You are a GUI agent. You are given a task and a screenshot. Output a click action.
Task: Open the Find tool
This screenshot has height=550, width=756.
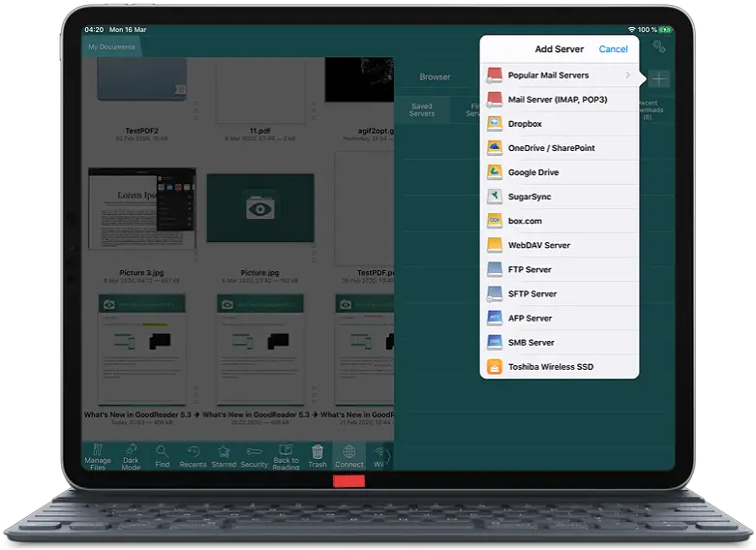tap(163, 456)
